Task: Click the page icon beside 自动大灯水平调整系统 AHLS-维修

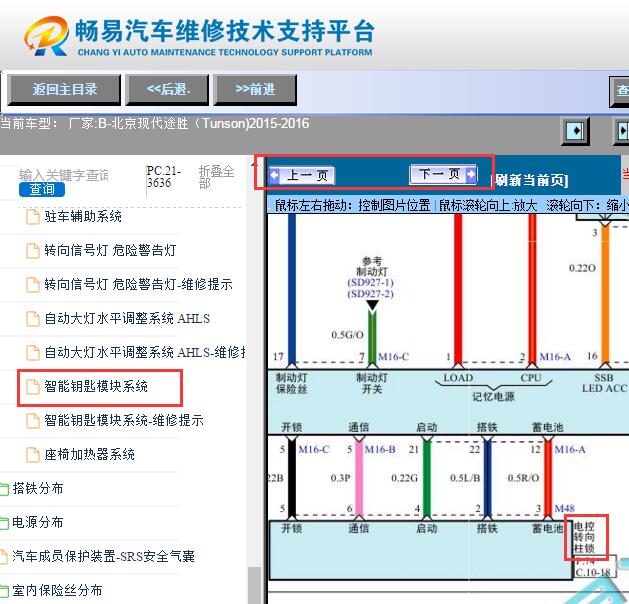Action: pos(32,353)
